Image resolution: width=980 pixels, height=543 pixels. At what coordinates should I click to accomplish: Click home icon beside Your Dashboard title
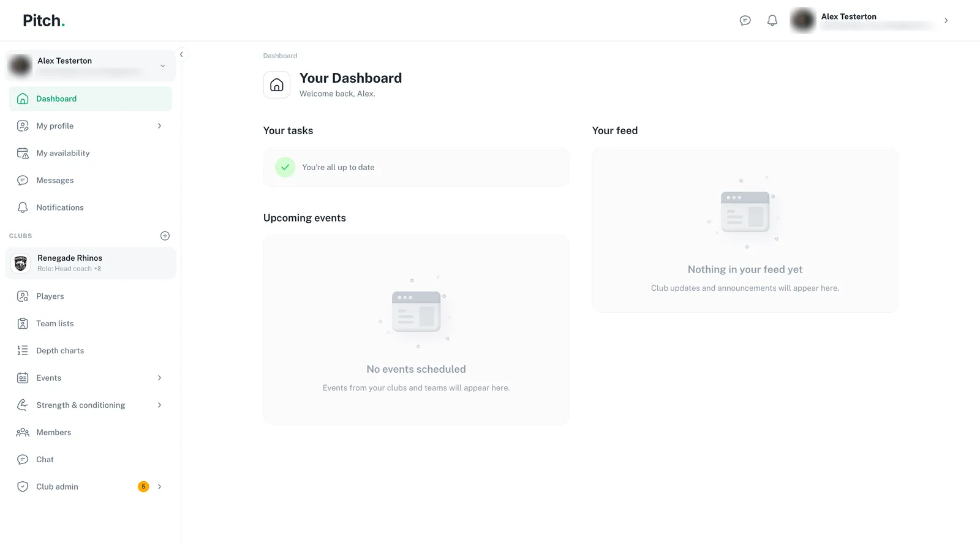click(x=277, y=84)
